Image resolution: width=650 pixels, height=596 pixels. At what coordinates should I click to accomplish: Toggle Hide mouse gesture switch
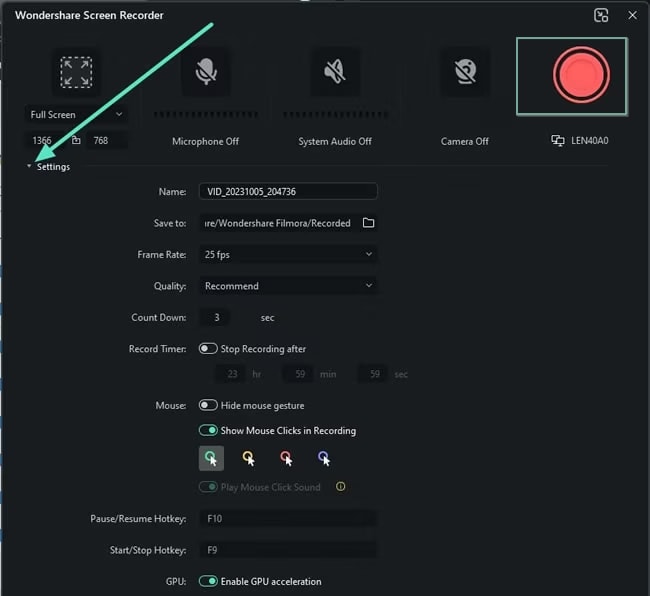208,405
